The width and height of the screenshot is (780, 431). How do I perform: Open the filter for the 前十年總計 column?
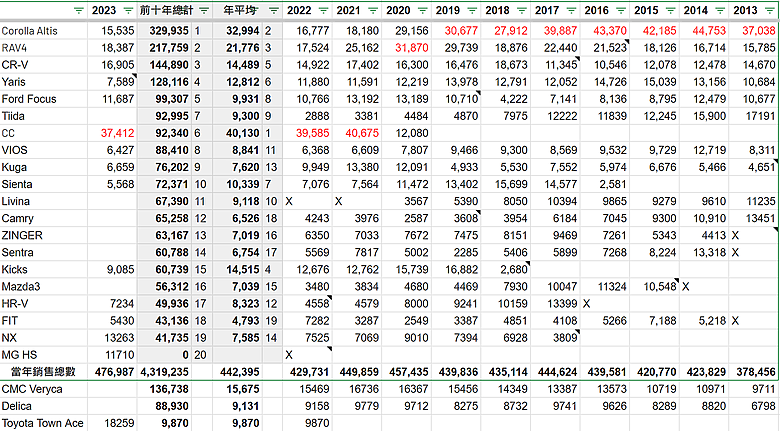click(204, 10)
